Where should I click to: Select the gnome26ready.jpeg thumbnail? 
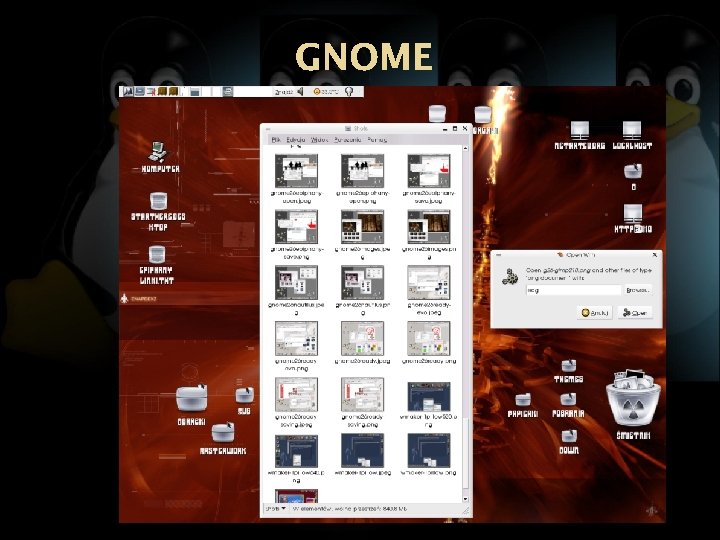[x=362, y=338]
